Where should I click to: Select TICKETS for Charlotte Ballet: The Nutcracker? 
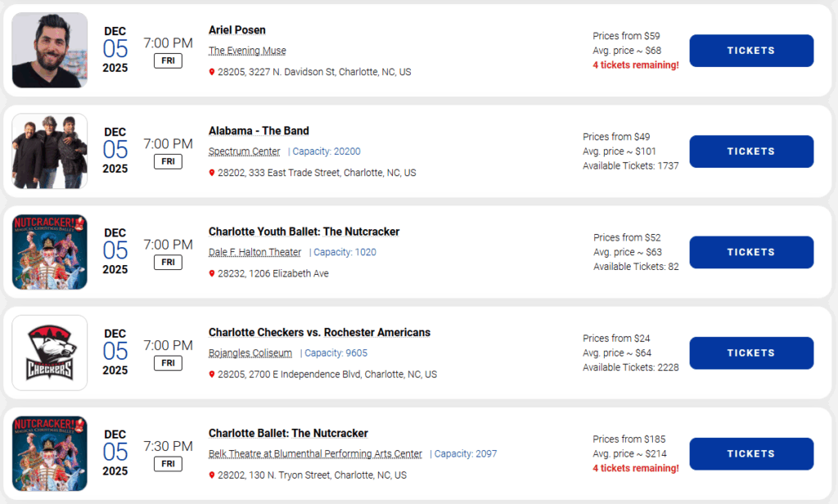(x=750, y=453)
